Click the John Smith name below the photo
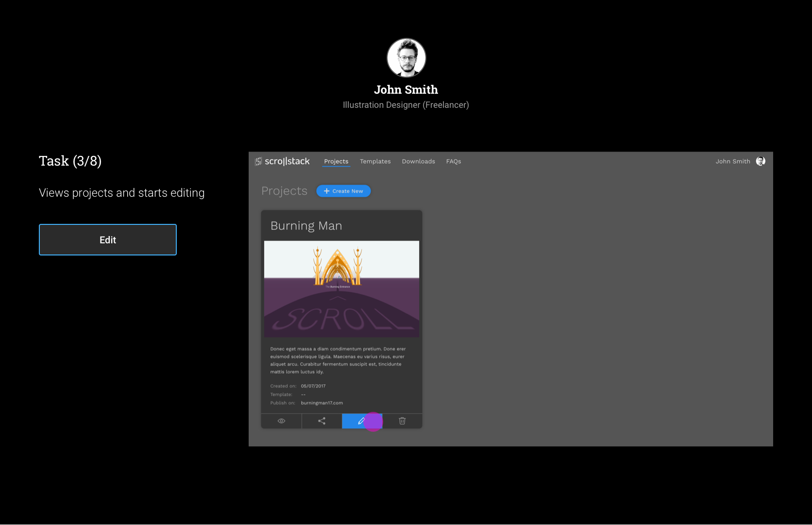The width and height of the screenshot is (812, 525). pos(406,90)
